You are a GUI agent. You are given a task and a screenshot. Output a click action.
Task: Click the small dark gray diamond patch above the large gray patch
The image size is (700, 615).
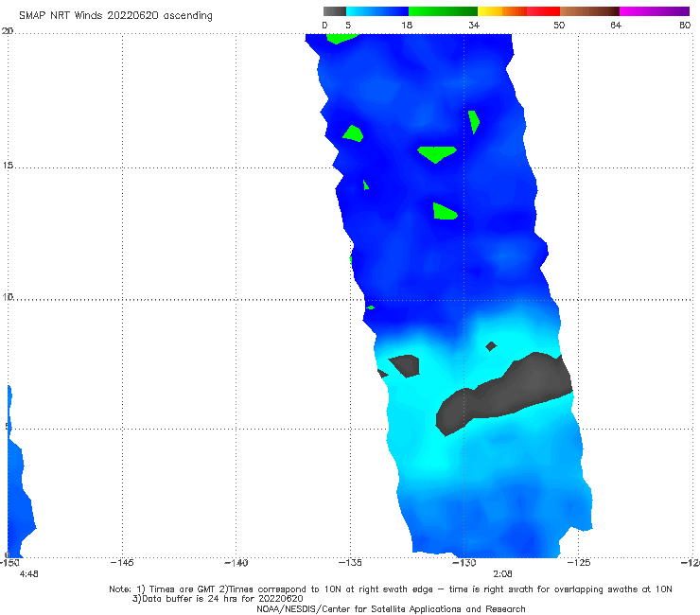(491, 346)
